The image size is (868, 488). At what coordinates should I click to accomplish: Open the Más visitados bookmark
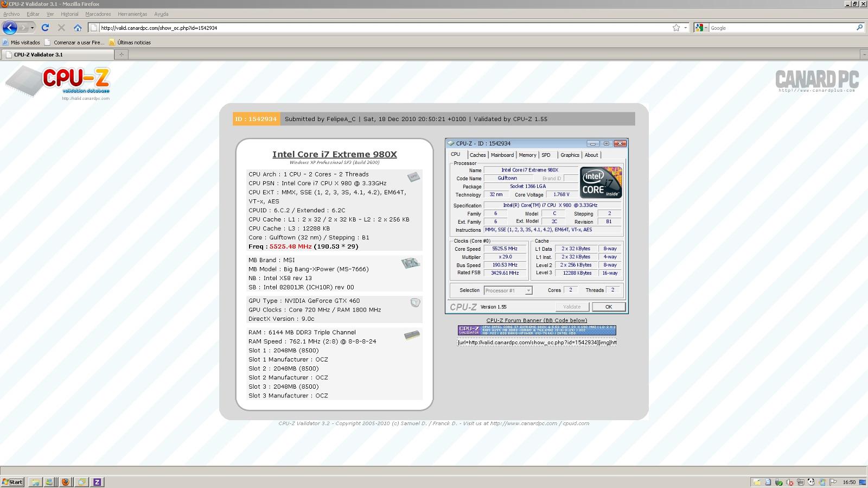tap(21, 42)
